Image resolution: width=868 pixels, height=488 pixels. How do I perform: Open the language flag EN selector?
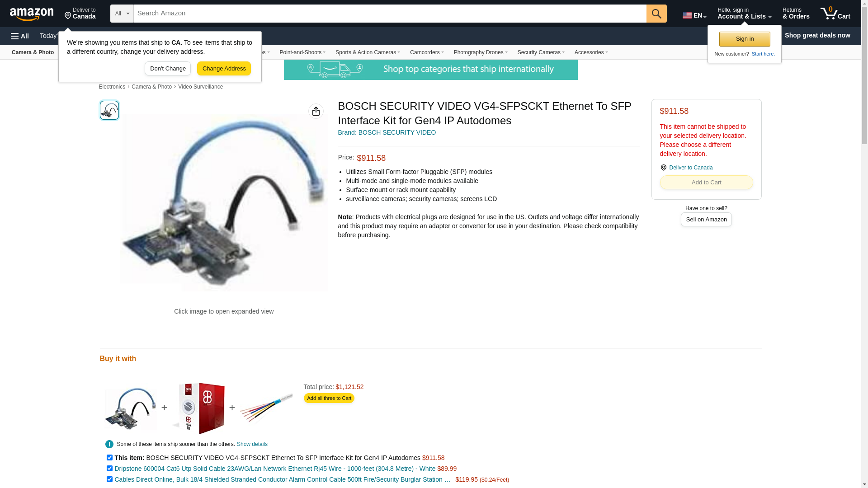694,15
